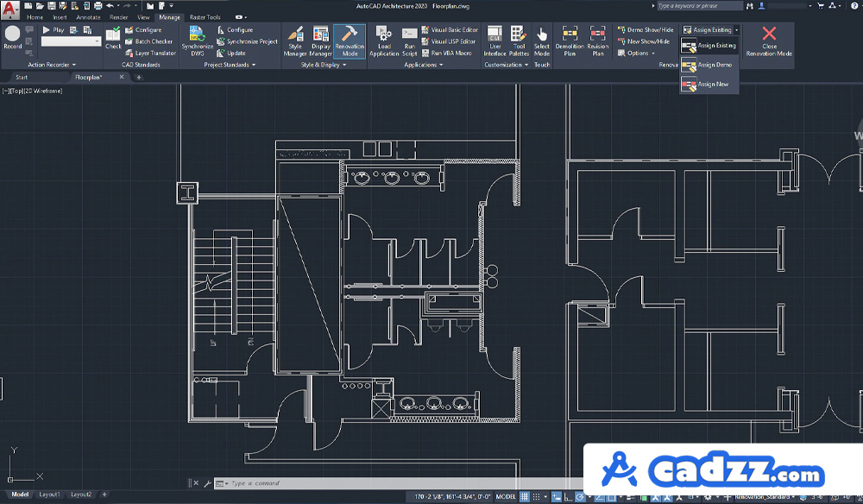863x504 pixels.
Task: Add a new drawing tab with plus
Action: [139, 78]
